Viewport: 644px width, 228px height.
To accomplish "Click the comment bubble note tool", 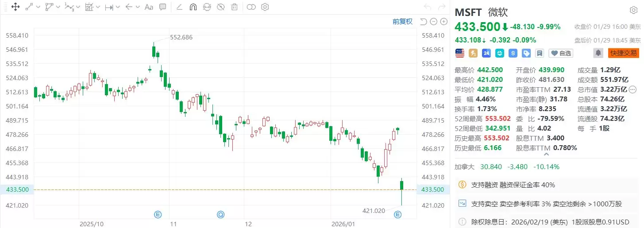I will [x=162, y=7].
